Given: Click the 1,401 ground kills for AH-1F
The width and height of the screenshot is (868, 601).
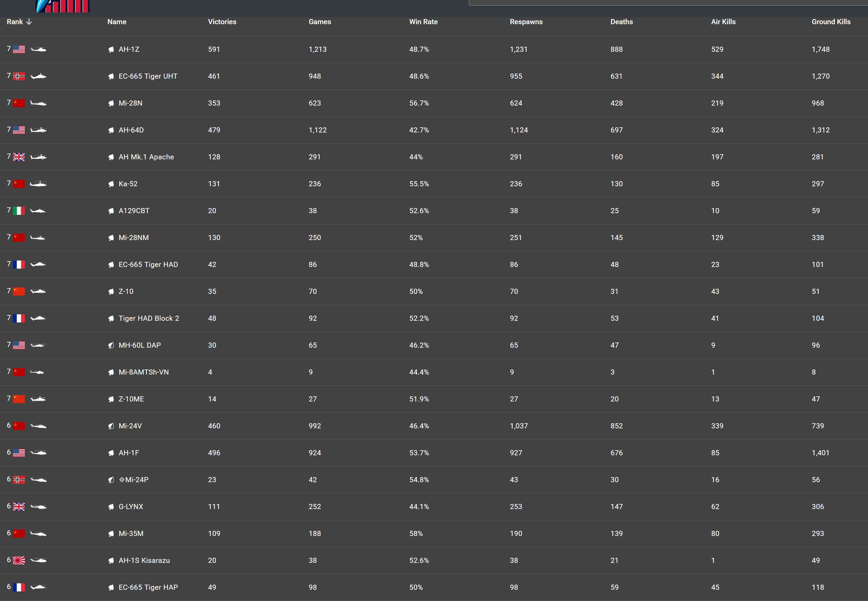Looking at the screenshot, I should pyautogui.click(x=821, y=453).
